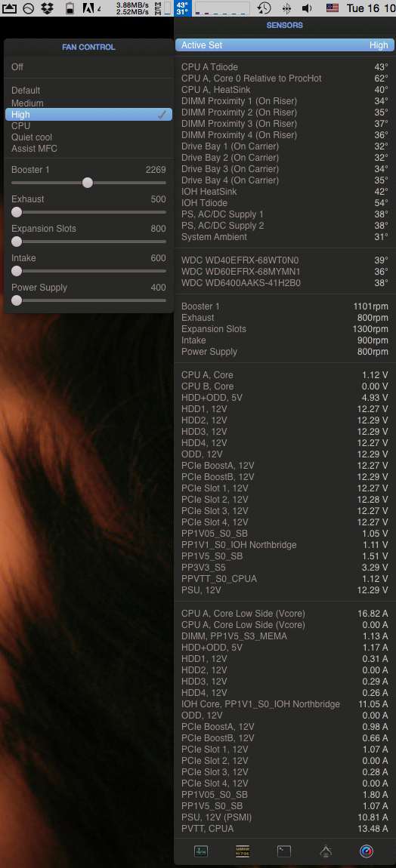The height and width of the screenshot is (868, 396).
Task: Activate the Quiet cool fan profile
Action: tap(88, 137)
